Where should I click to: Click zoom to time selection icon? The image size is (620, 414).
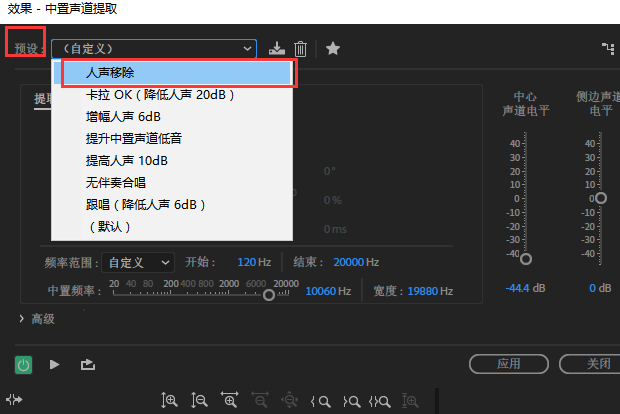pos(410,401)
